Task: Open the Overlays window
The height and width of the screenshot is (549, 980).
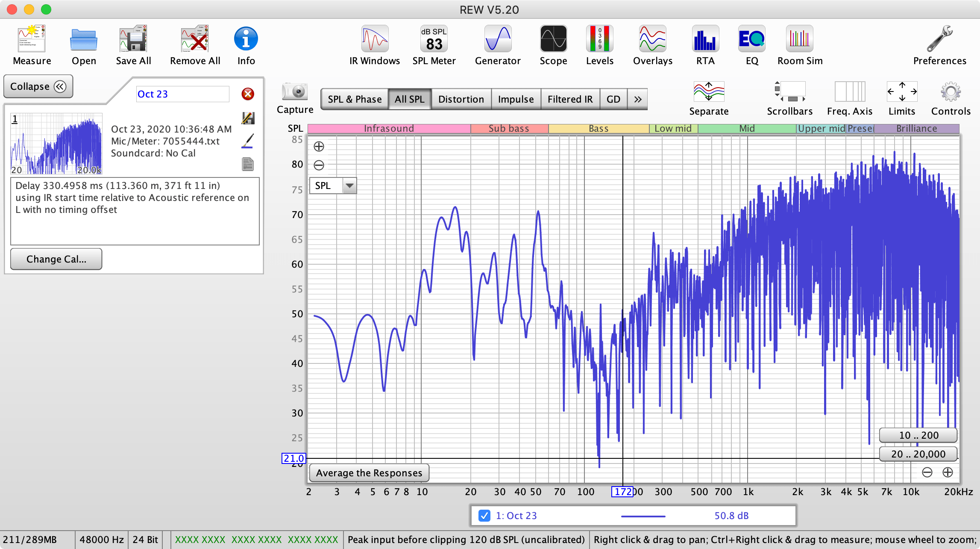Action: click(652, 45)
